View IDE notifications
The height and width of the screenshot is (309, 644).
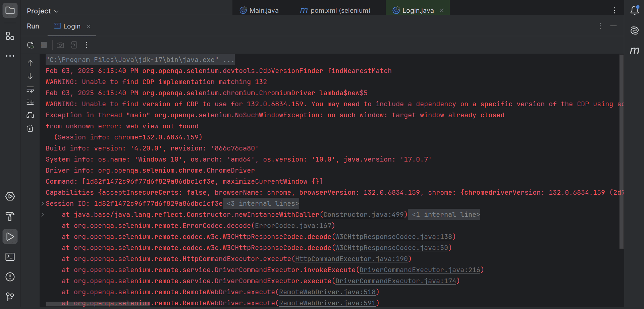[x=635, y=10]
